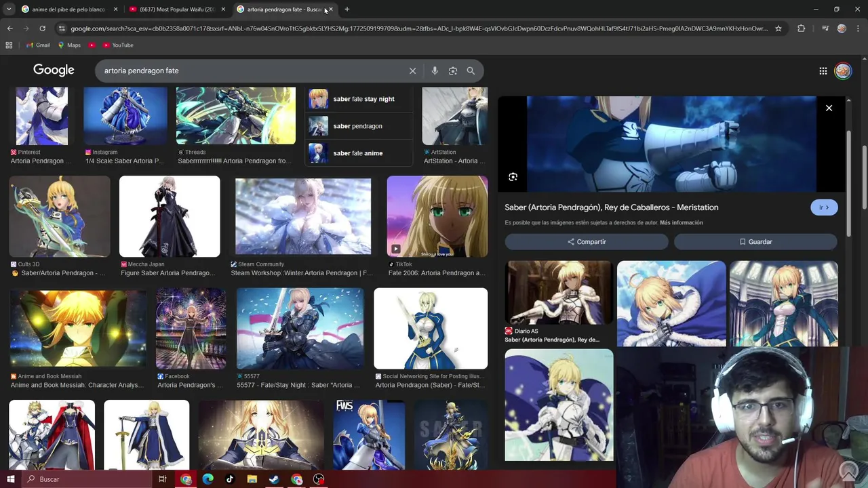Bookmark this page with the star
The image size is (868, 488).
(x=778, y=28)
